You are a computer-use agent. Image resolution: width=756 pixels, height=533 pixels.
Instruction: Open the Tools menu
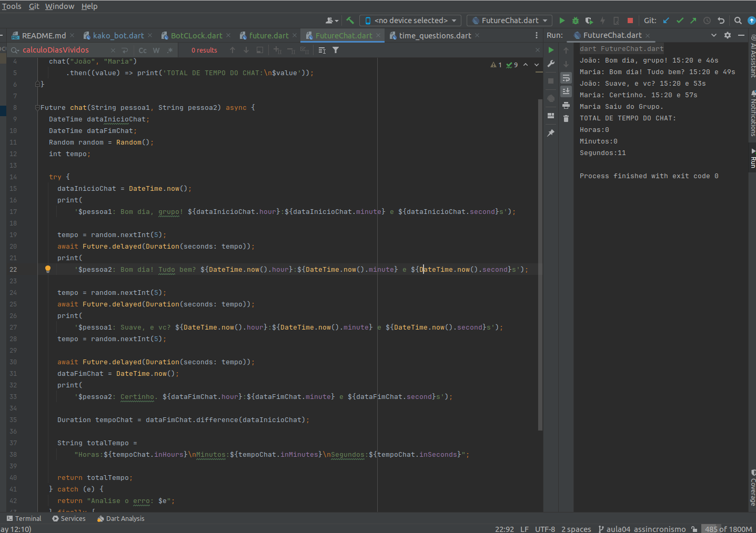coord(12,6)
